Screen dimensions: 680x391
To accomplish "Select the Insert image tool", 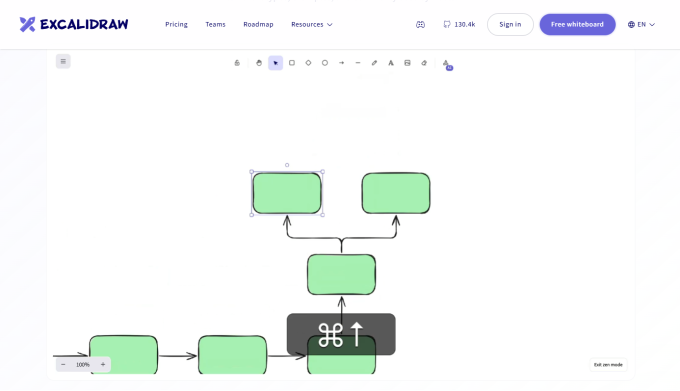I will click(x=407, y=63).
